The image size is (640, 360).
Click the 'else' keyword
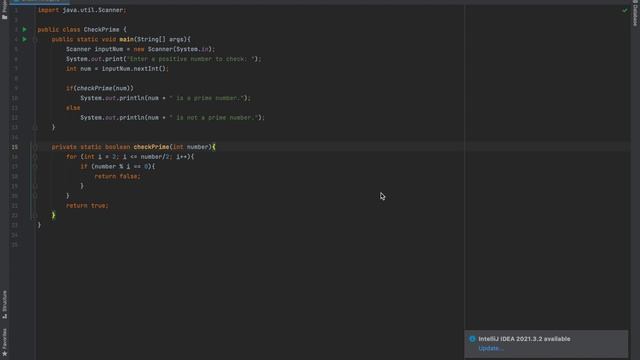click(73, 108)
